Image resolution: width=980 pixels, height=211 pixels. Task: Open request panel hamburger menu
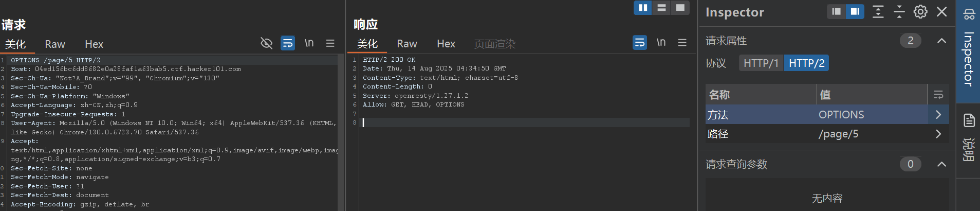point(330,43)
